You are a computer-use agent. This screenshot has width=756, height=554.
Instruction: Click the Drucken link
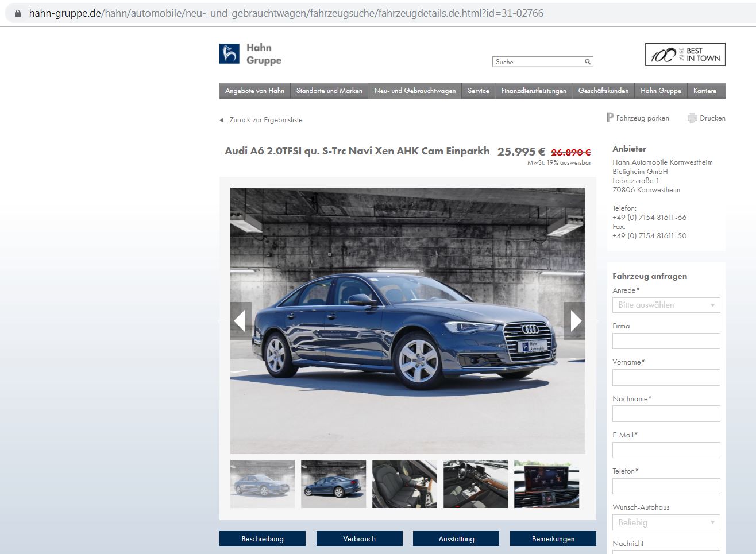(712, 118)
